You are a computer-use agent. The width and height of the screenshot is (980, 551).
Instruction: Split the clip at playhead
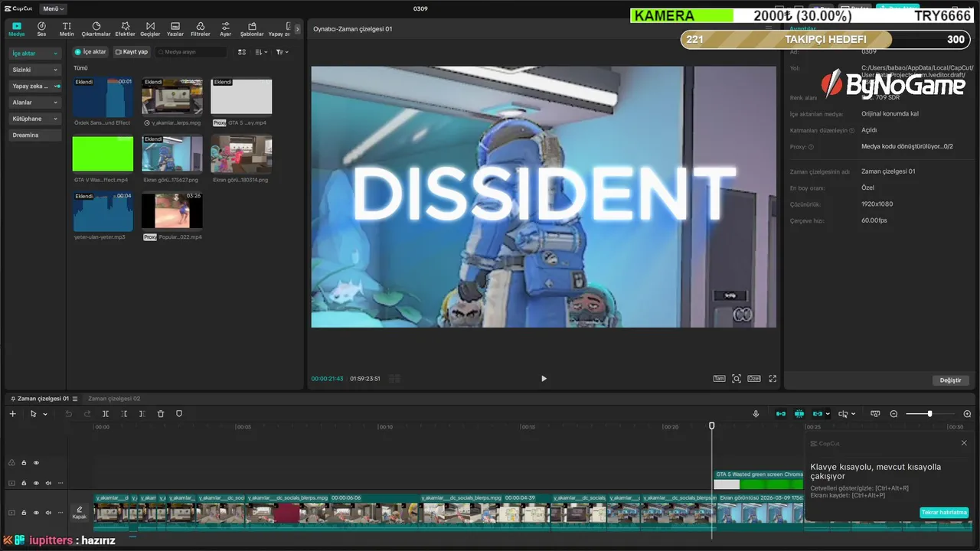pos(106,414)
